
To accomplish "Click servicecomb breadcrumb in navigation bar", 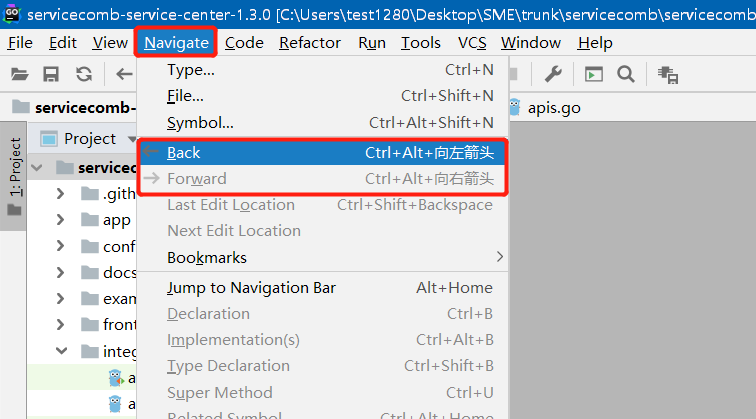I will coord(74,108).
